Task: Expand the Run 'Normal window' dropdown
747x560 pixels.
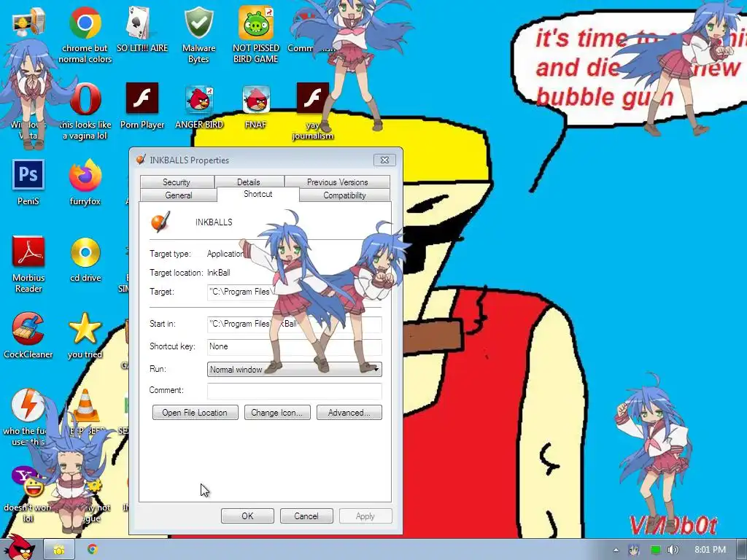Action: pos(295,369)
